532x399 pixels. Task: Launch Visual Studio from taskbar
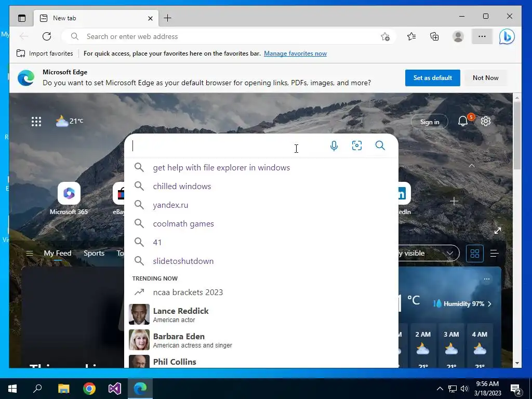115,389
